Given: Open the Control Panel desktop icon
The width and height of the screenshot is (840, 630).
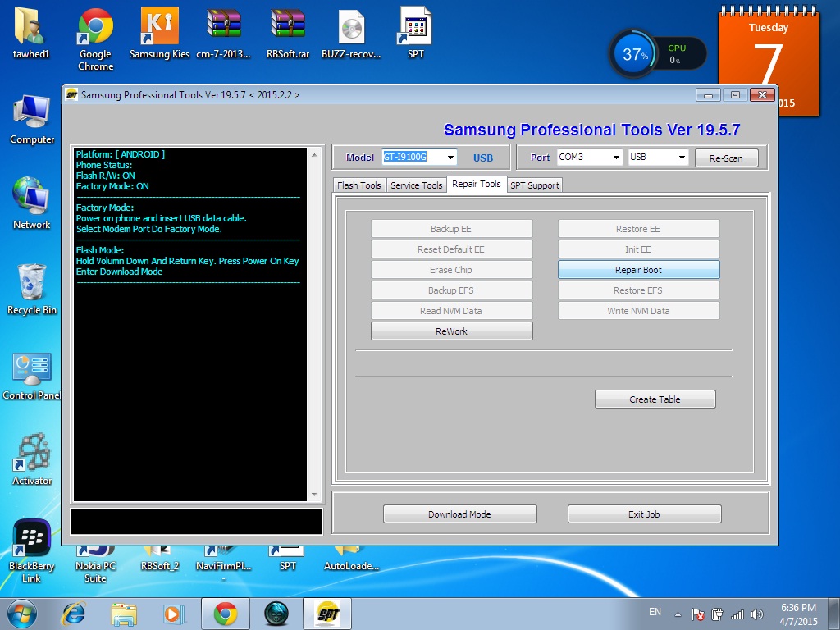Looking at the screenshot, I should (x=32, y=375).
